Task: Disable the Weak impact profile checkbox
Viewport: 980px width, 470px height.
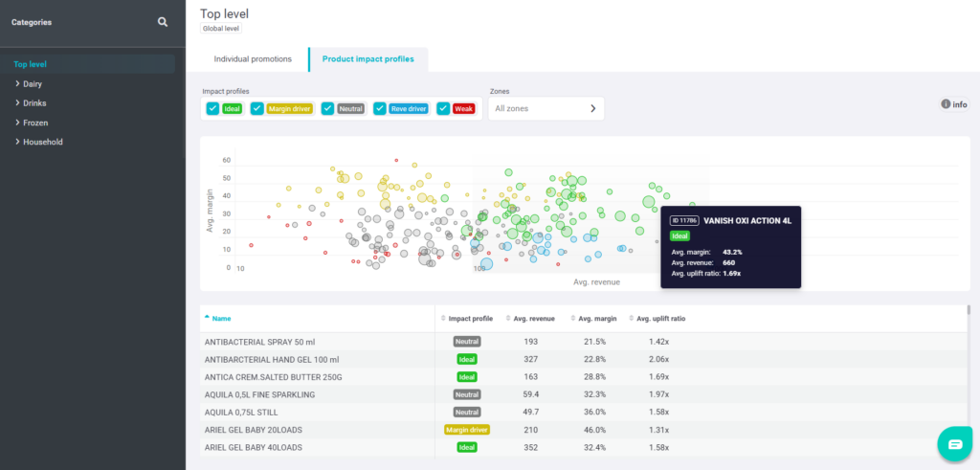Action: (444, 109)
